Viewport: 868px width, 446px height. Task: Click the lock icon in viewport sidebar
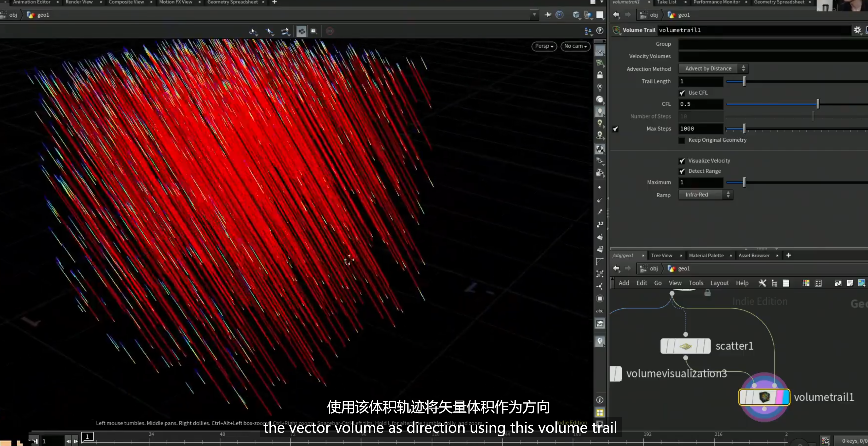click(x=600, y=75)
